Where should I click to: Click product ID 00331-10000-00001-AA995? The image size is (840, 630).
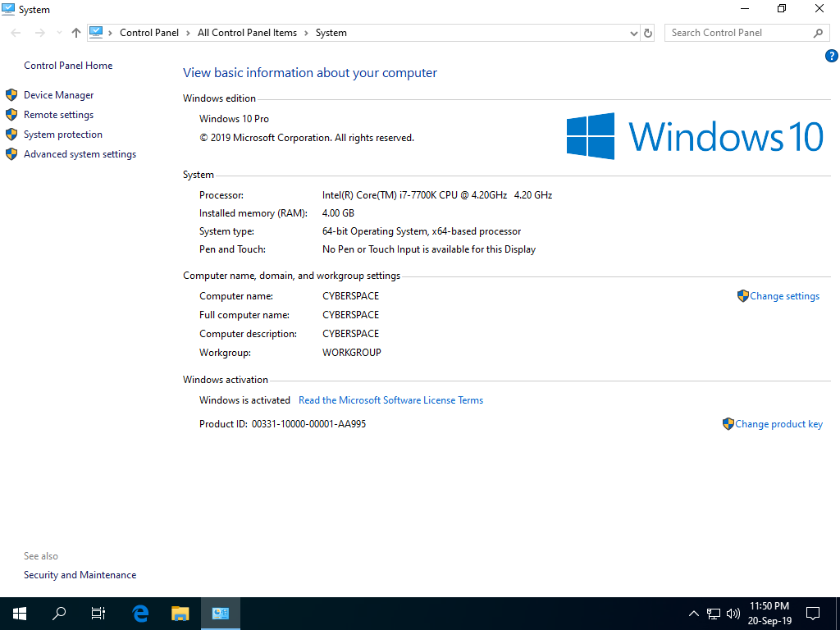pyautogui.click(x=308, y=424)
